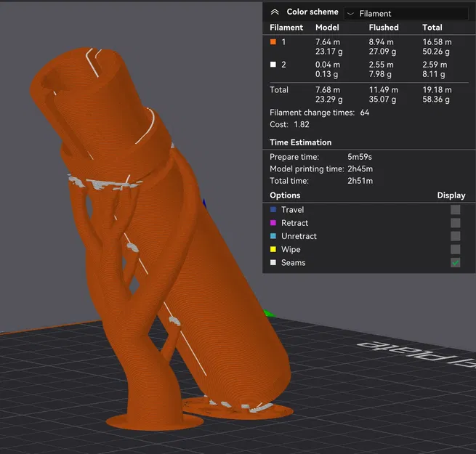The width and height of the screenshot is (476, 454).
Task: Click the Color scheme label
Action: point(312,12)
